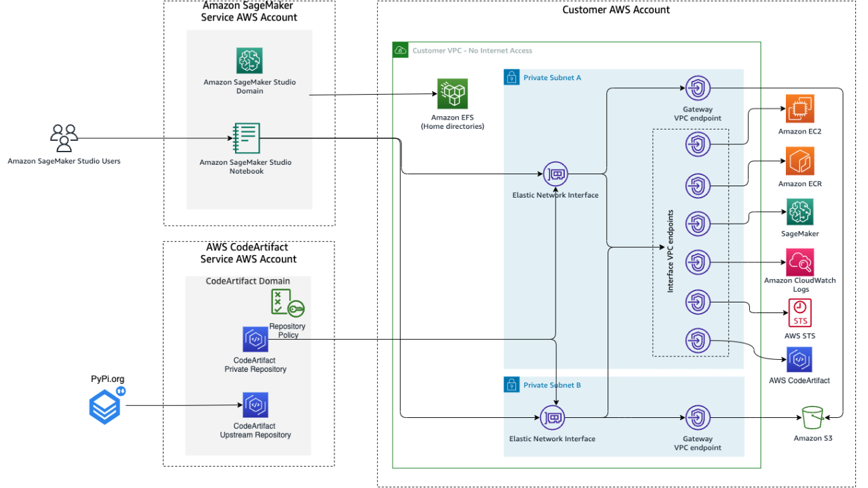Select the 'PyPi.org' label
The height and width of the screenshot is (488, 868).
pos(107,379)
